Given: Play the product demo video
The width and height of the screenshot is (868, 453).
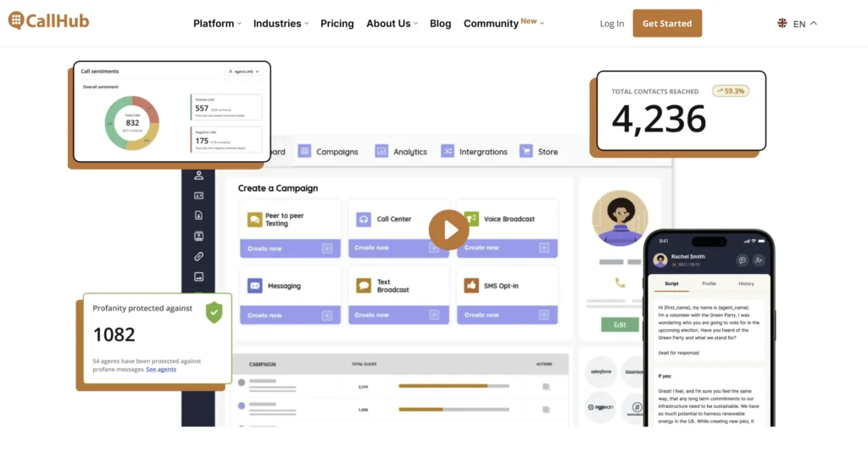Looking at the screenshot, I should (448, 230).
